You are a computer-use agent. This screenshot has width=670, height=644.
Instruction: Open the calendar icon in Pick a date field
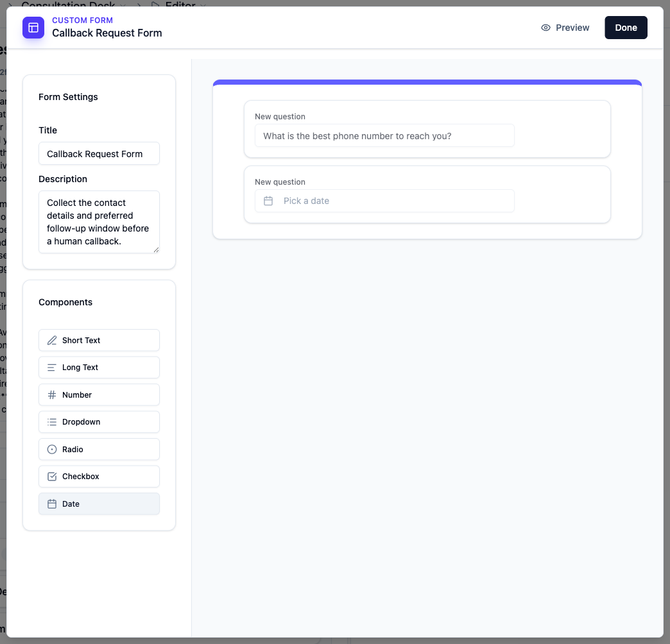point(268,201)
